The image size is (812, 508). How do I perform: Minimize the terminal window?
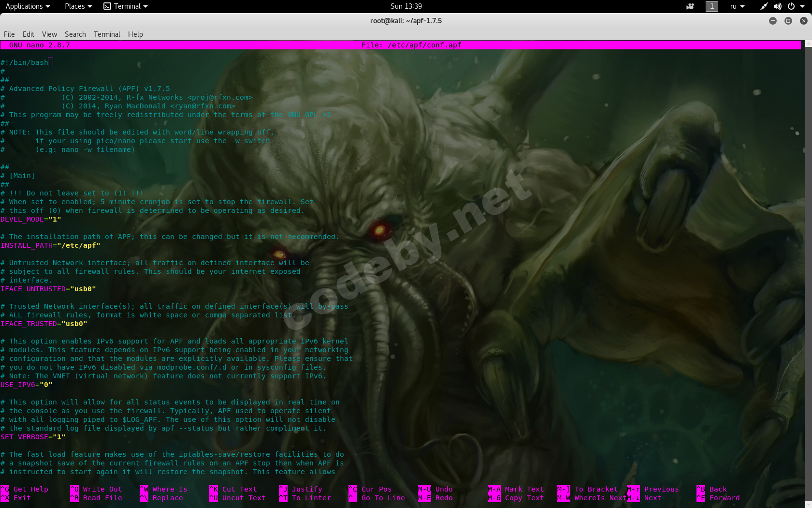point(773,21)
